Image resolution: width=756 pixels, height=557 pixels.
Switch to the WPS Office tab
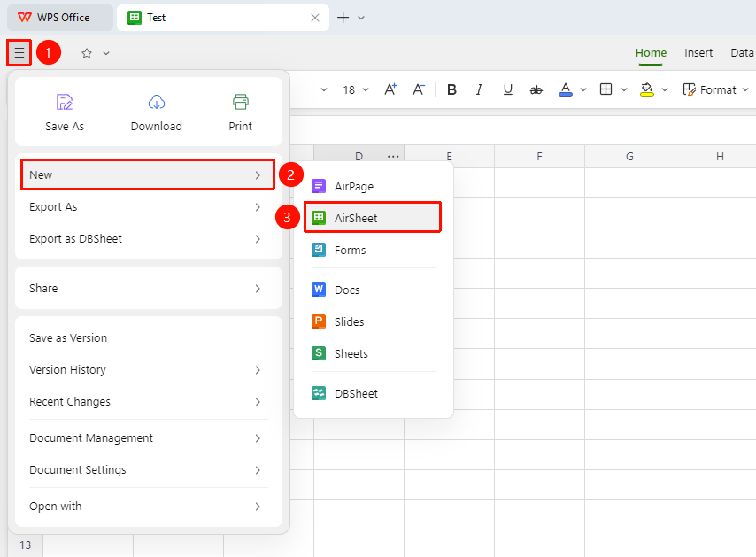tap(60, 18)
